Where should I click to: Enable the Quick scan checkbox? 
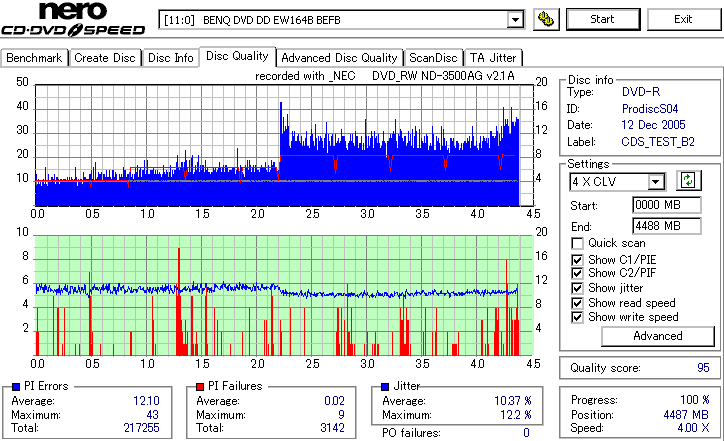pos(577,243)
